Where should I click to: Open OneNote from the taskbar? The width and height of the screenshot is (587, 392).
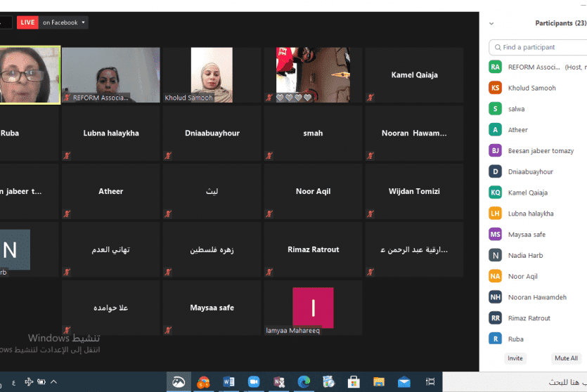279,381
